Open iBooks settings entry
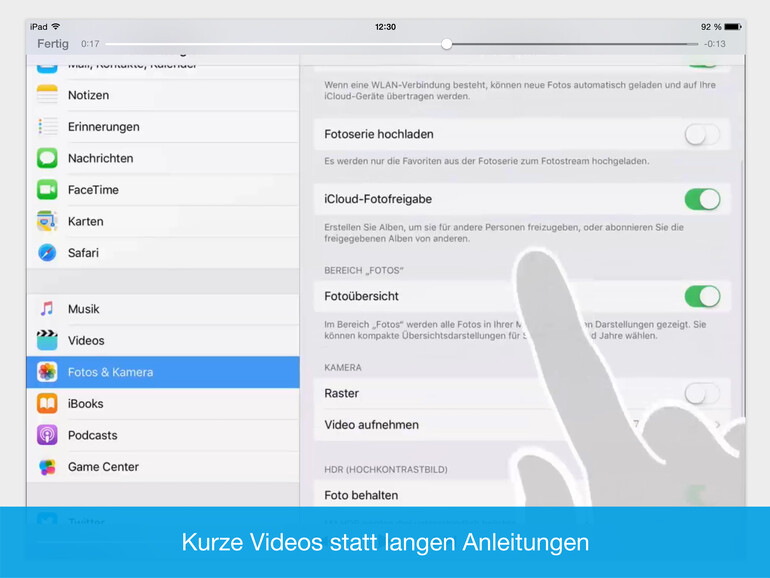The image size is (770, 578). click(163, 404)
